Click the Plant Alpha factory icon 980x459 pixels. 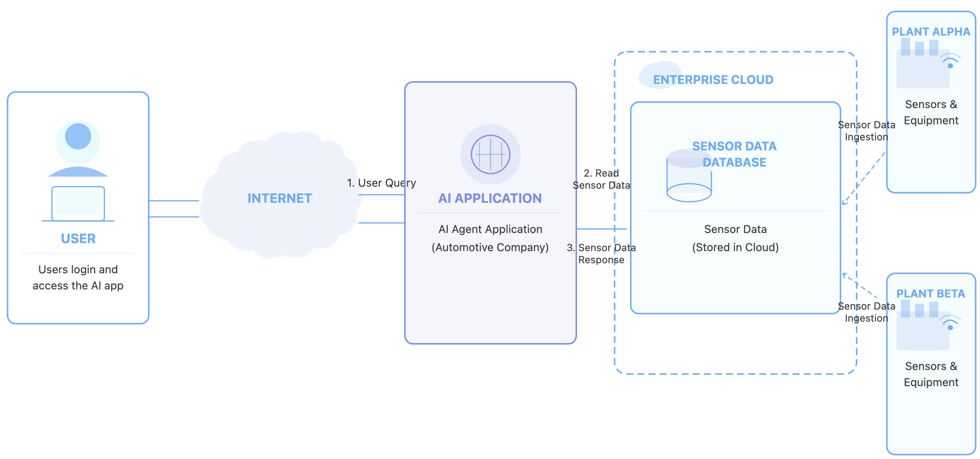tap(923, 63)
